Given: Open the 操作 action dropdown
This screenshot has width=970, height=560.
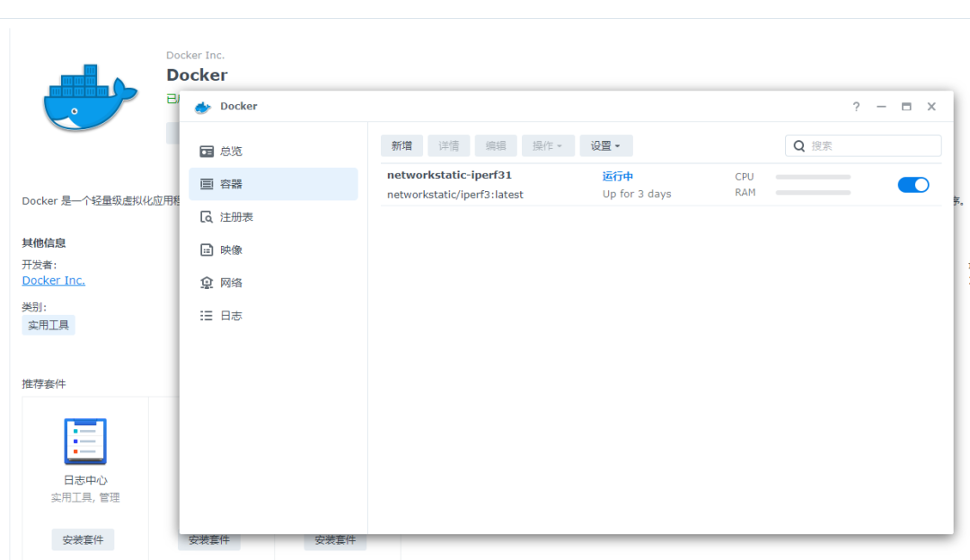Looking at the screenshot, I should click(548, 146).
